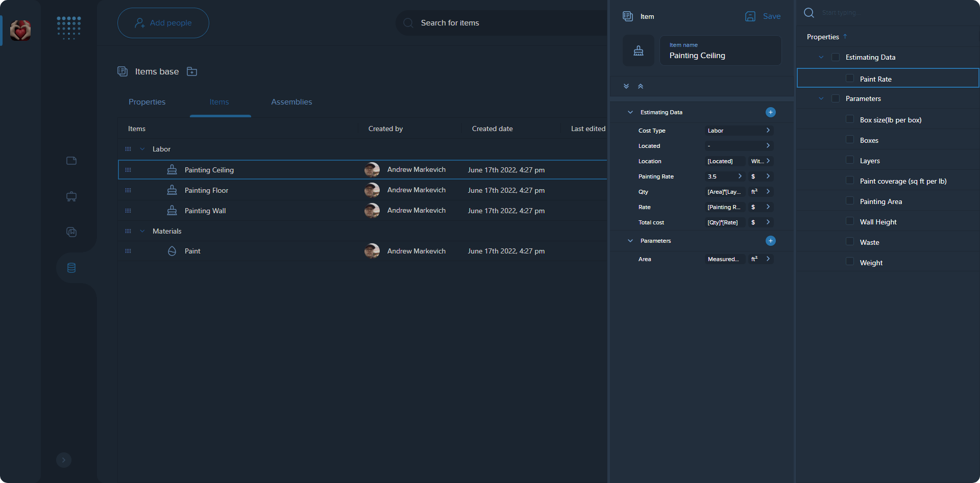This screenshot has width=980, height=483.
Task: Open the Total cost $ arrow
Action: coord(768,222)
